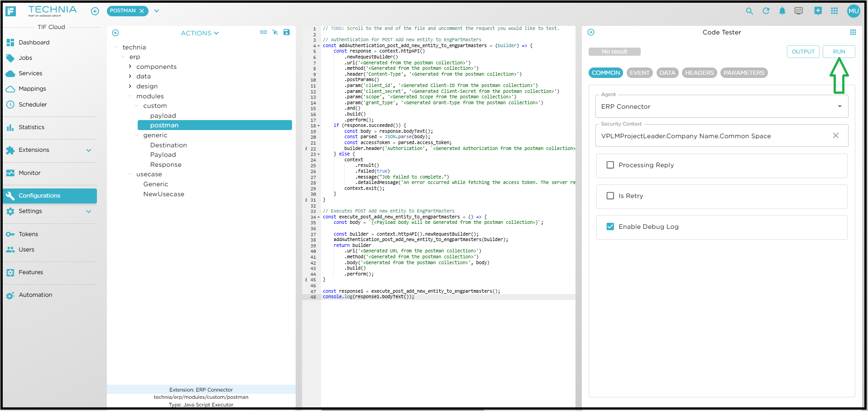Screen dimensions: 868x411
Task: Open the Agent dropdown
Action: point(839,106)
